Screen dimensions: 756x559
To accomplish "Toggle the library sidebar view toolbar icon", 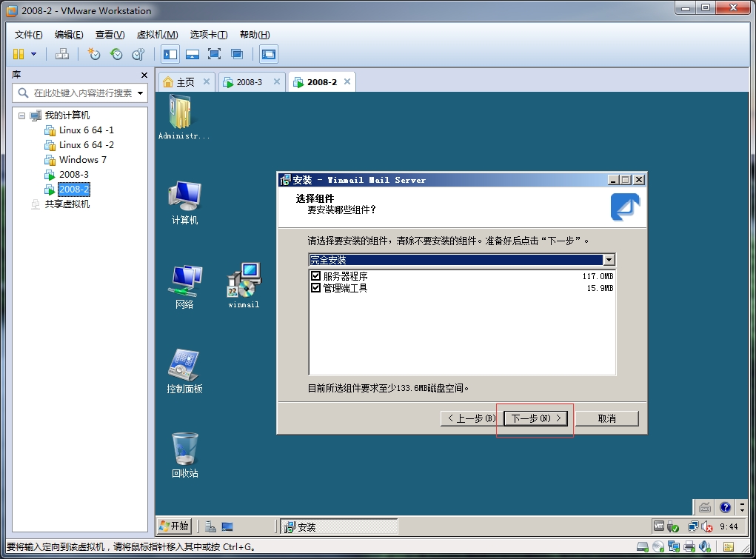I will tap(170, 54).
